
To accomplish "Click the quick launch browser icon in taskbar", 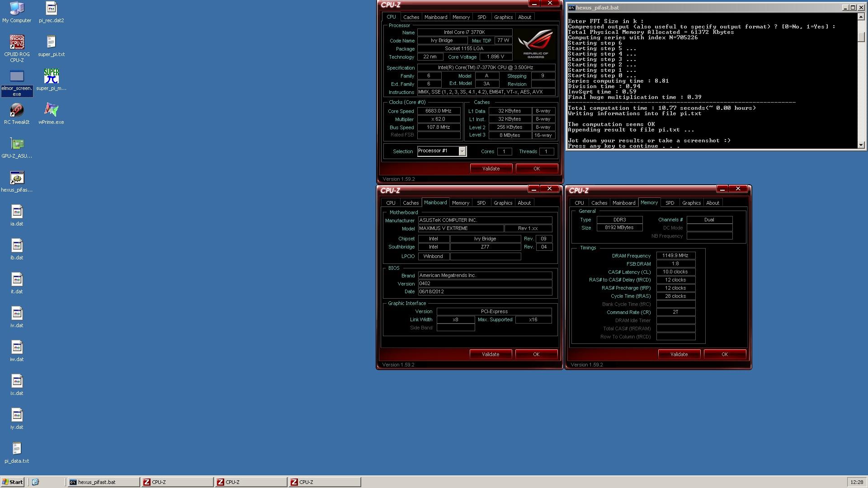I will tap(36, 482).
